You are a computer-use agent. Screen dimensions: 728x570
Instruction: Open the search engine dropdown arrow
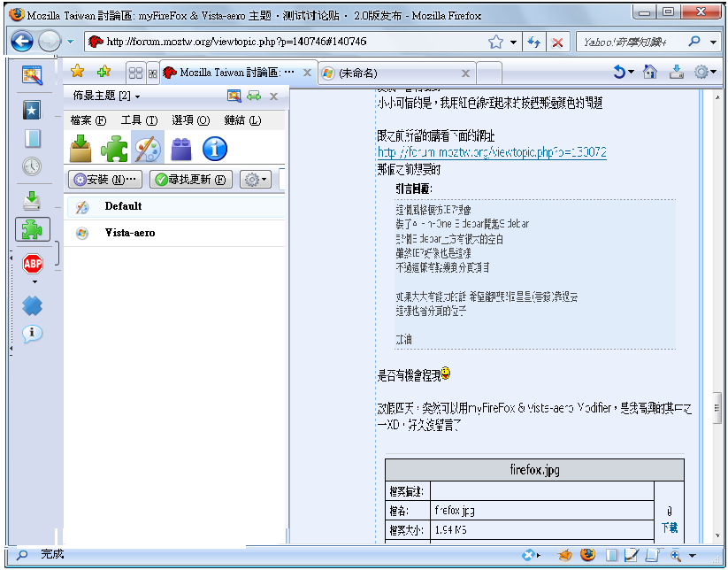point(714,42)
